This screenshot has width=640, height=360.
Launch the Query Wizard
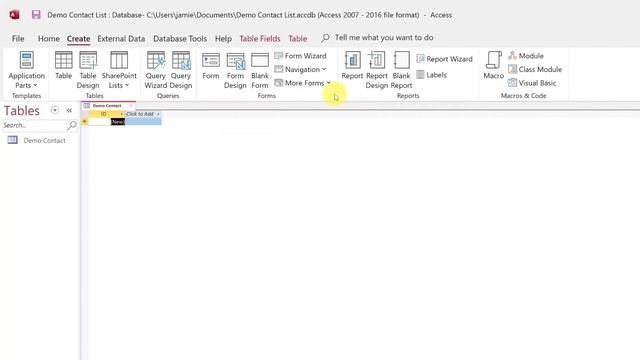point(156,70)
